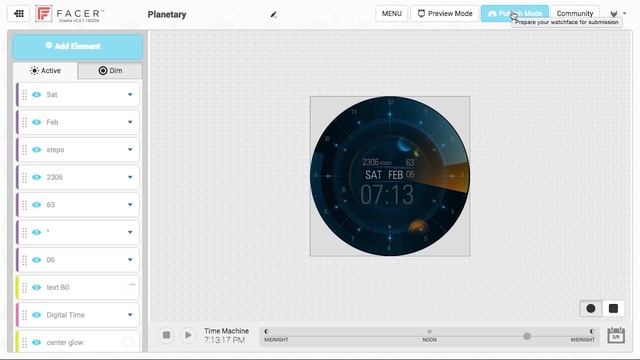Grab the drag handle of Sat layer
640x360 pixels.
(x=24, y=95)
